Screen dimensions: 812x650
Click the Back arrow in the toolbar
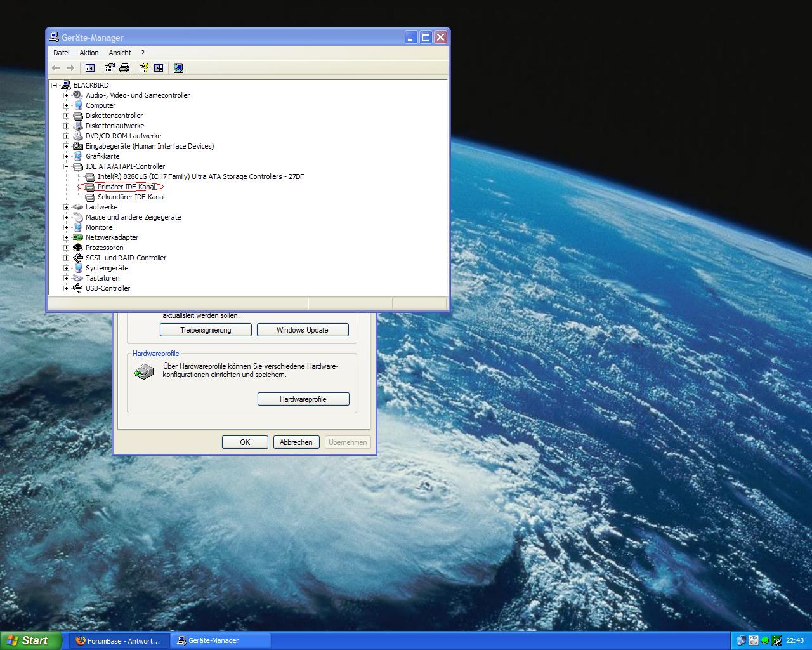click(56, 68)
